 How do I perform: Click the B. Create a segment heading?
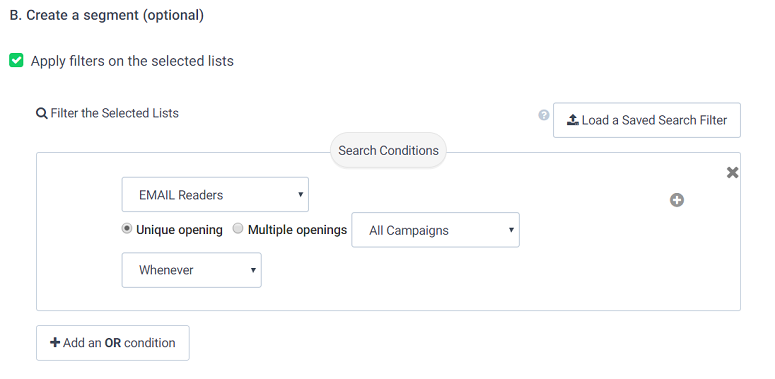107,15
